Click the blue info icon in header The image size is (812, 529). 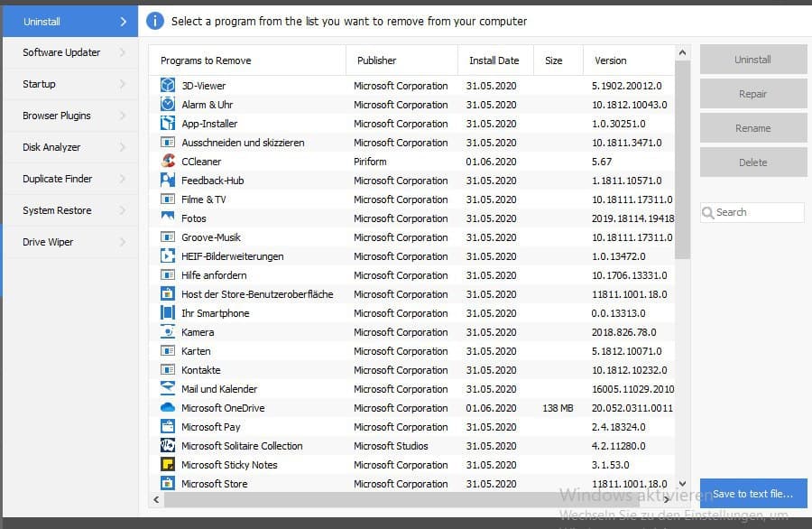click(x=155, y=21)
